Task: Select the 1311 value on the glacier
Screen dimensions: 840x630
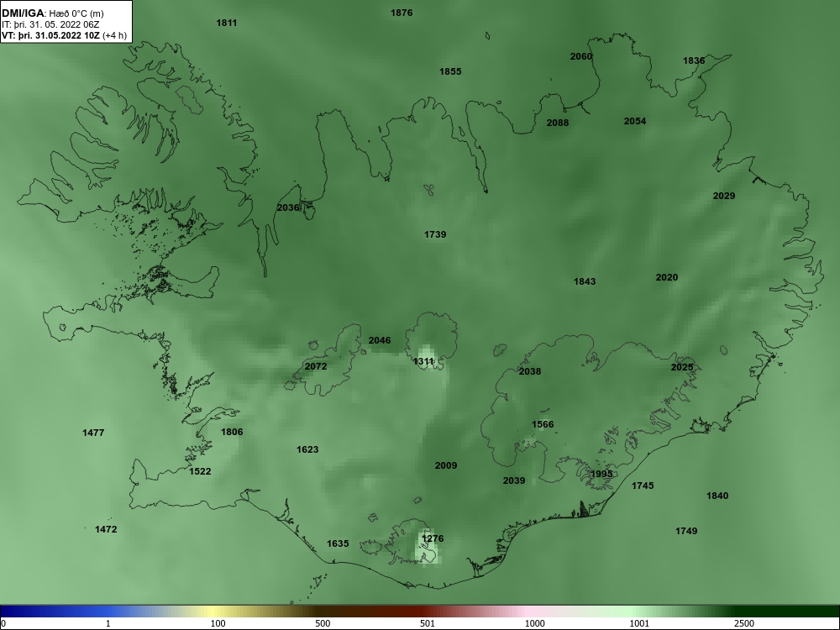Action: pos(423,361)
